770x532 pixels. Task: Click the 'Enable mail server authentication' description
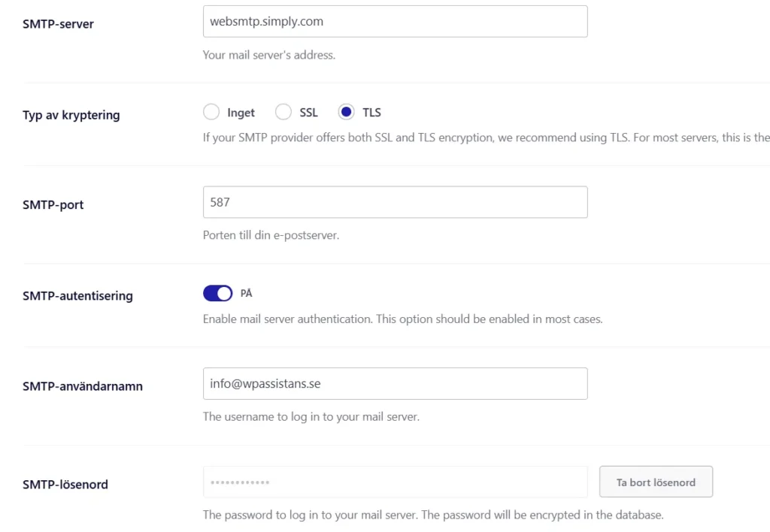pos(403,319)
